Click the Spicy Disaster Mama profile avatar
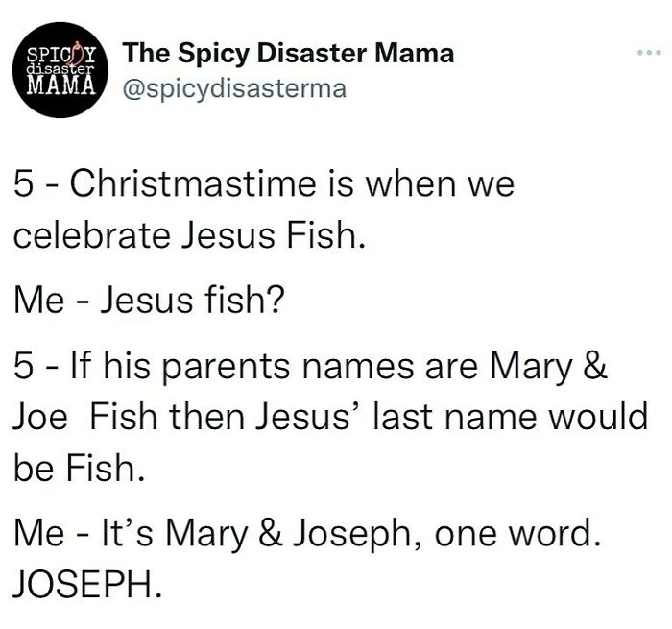The height and width of the screenshot is (629, 672). 60,69
